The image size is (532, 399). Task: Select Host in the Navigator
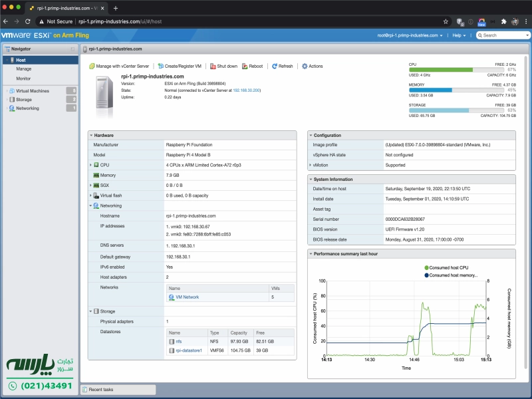coord(41,60)
